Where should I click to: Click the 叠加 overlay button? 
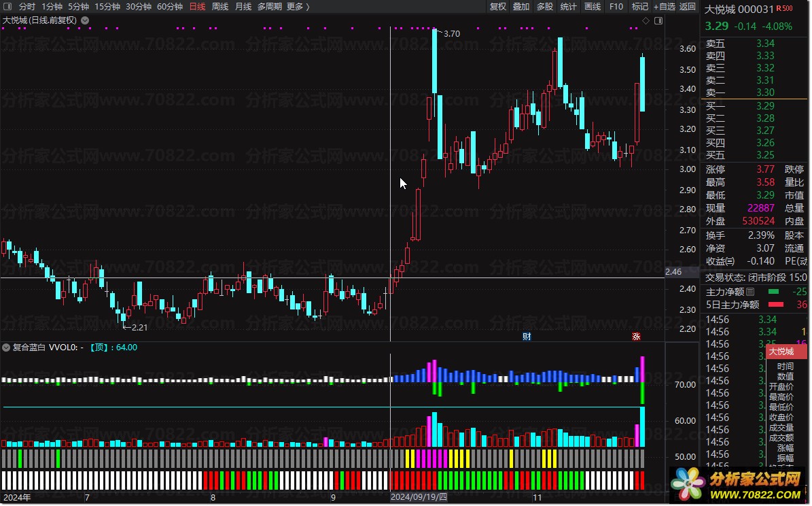(521, 6)
